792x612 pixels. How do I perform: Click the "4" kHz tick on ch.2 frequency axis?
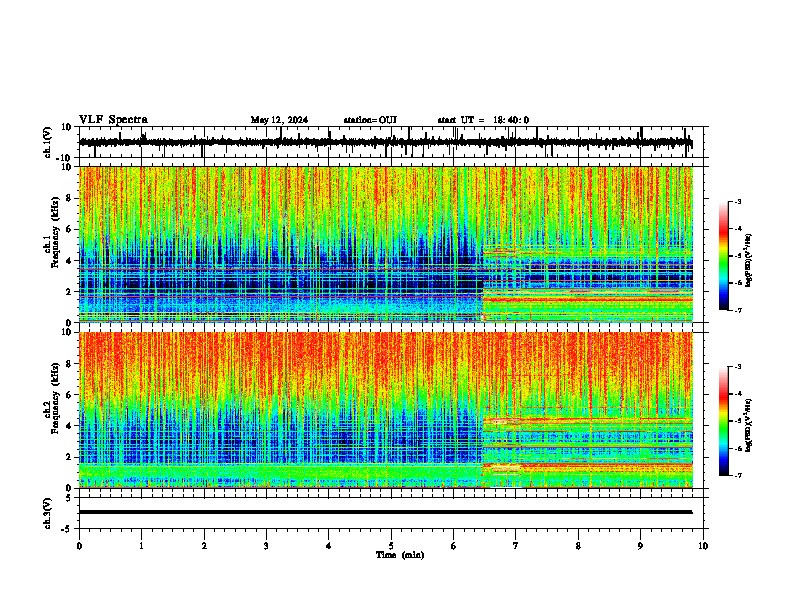point(71,426)
